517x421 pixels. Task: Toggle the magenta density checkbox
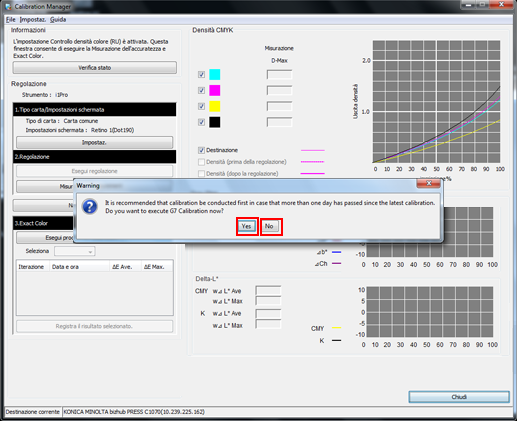[201, 90]
